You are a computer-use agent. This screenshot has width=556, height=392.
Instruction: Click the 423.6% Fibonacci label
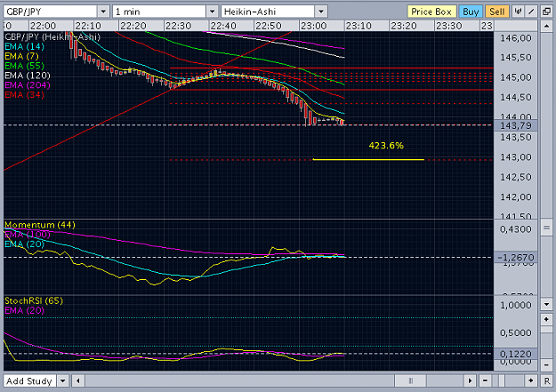pos(386,145)
